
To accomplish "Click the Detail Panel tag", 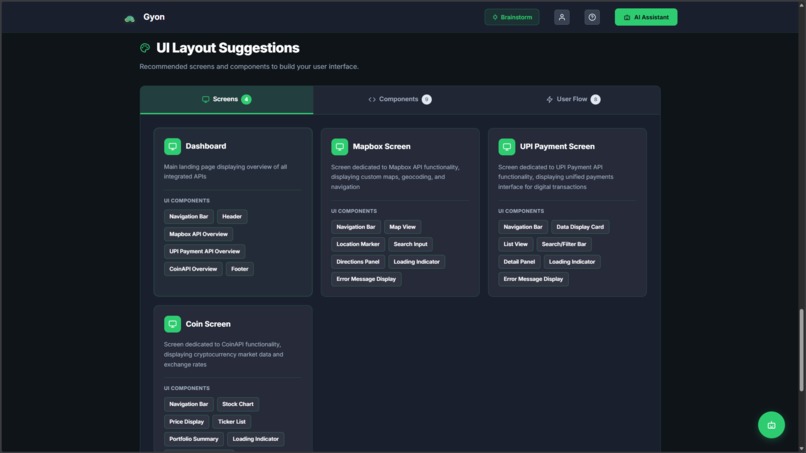I will 519,262.
